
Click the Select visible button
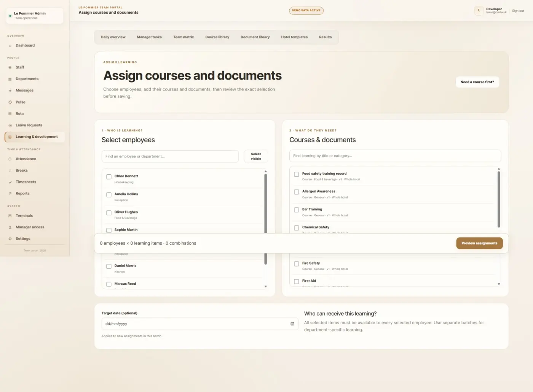point(256,156)
